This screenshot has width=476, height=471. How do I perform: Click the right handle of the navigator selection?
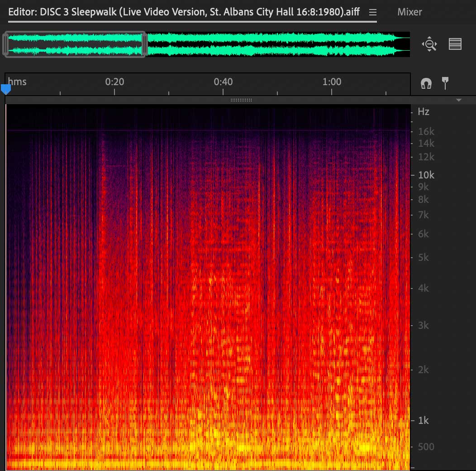(145, 44)
